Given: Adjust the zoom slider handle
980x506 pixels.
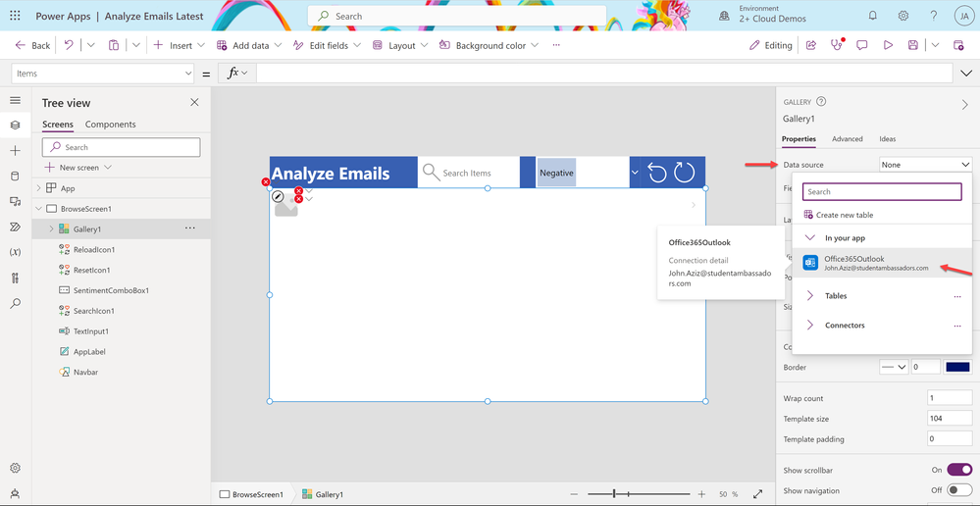Looking at the screenshot, I should 614,494.
